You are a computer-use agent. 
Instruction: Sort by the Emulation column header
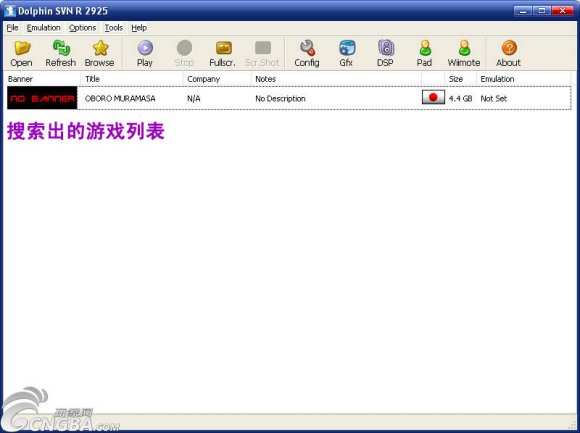[523, 79]
